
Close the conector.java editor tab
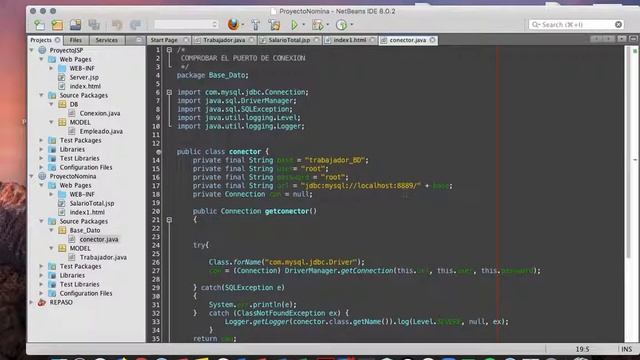click(x=432, y=40)
